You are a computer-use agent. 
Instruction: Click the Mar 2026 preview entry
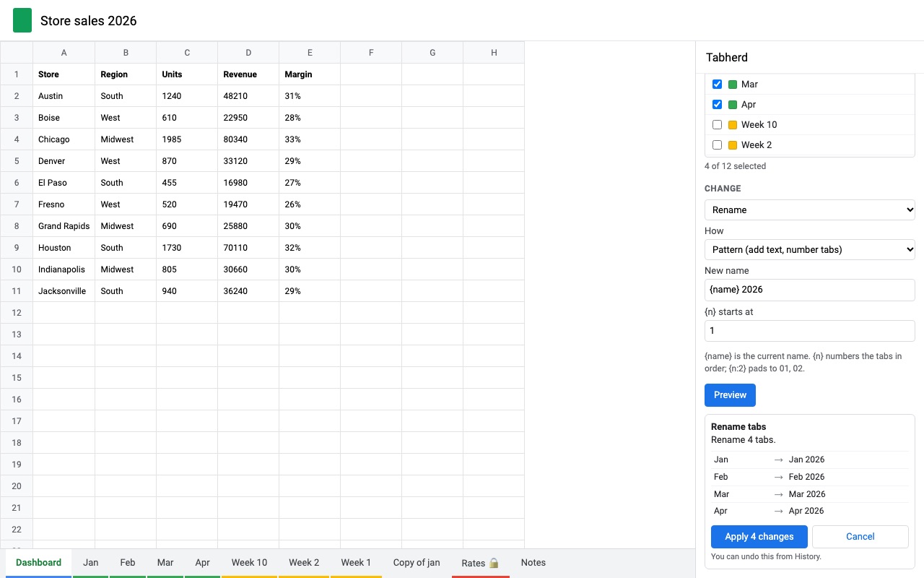[810, 494]
